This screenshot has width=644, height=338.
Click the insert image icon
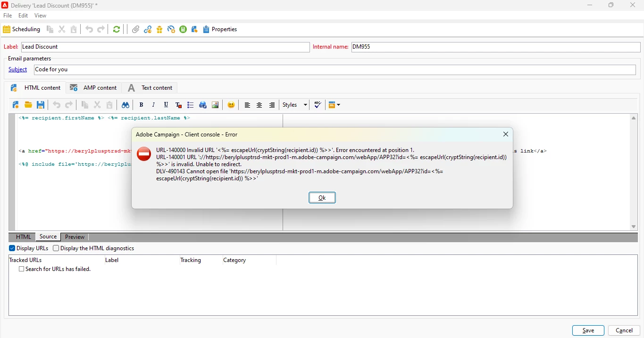pos(215,105)
